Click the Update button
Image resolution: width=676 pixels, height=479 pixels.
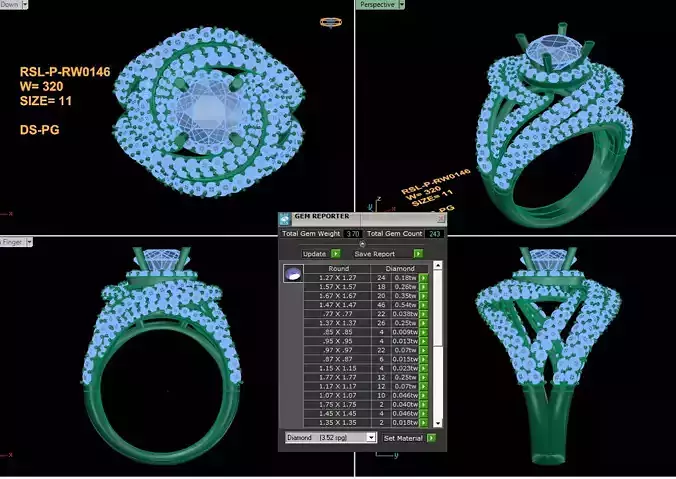coord(314,254)
